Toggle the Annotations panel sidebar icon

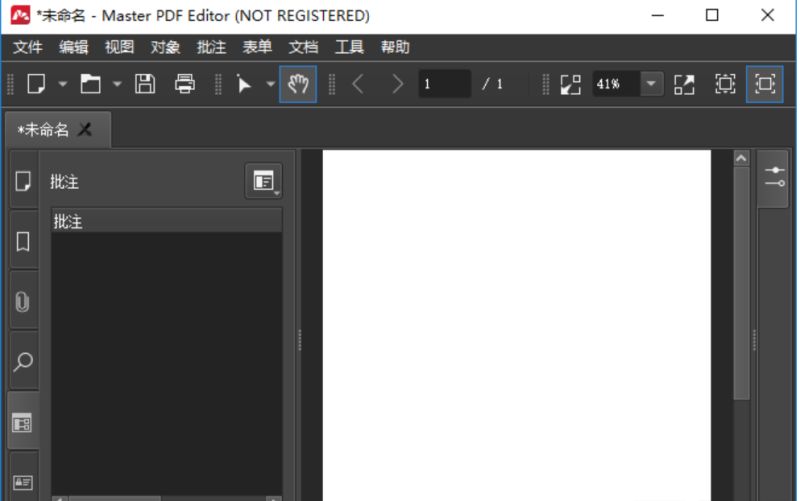point(22,423)
